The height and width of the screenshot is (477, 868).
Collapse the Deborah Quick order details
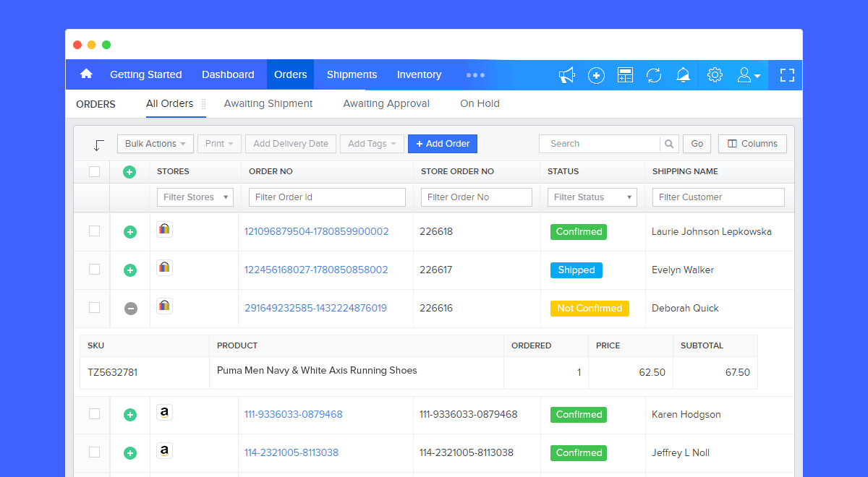coord(130,309)
